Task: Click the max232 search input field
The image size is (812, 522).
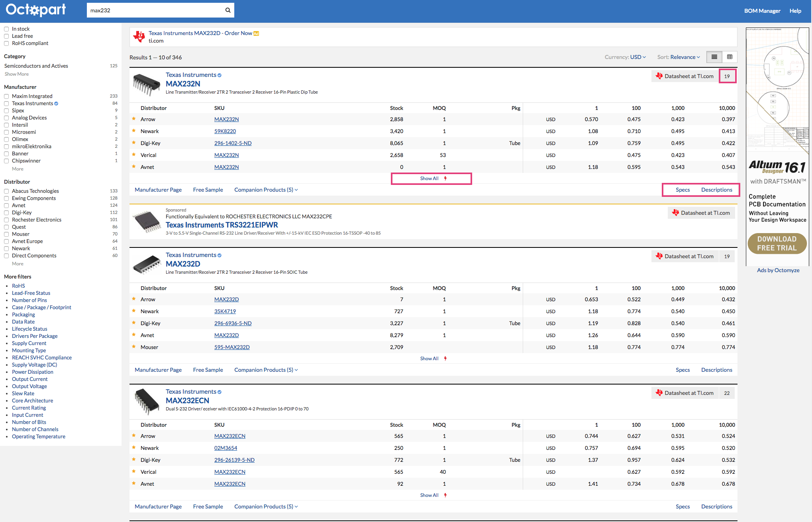Action: (155, 10)
